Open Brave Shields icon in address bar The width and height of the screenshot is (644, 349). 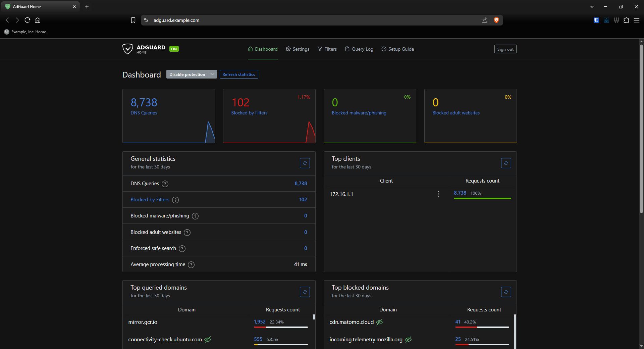click(496, 20)
